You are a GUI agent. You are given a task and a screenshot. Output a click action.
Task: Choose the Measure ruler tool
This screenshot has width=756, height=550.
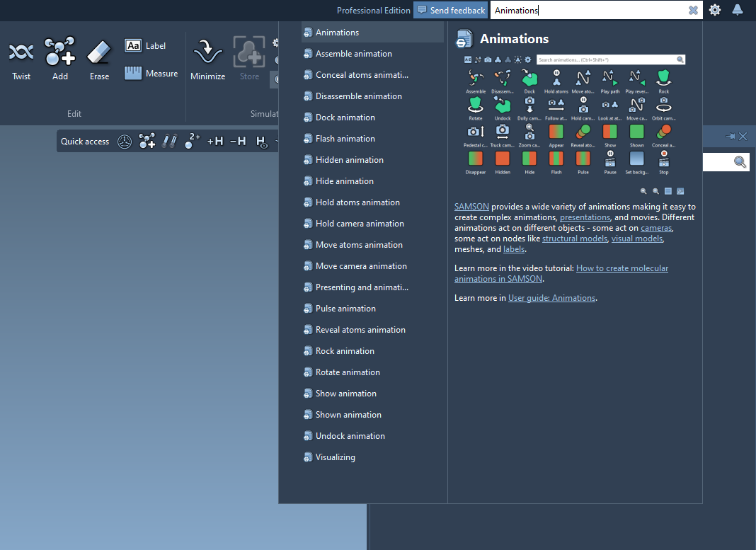(x=151, y=73)
